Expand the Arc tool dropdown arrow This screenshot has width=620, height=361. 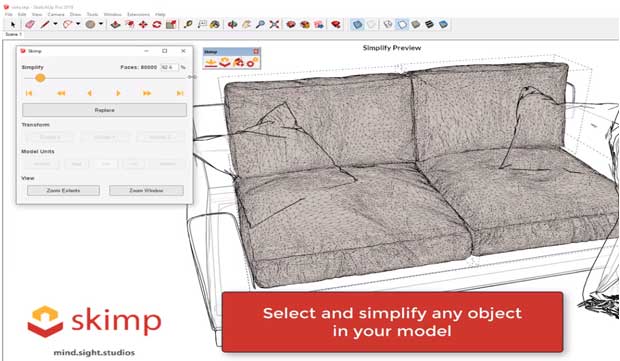tap(78, 24)
